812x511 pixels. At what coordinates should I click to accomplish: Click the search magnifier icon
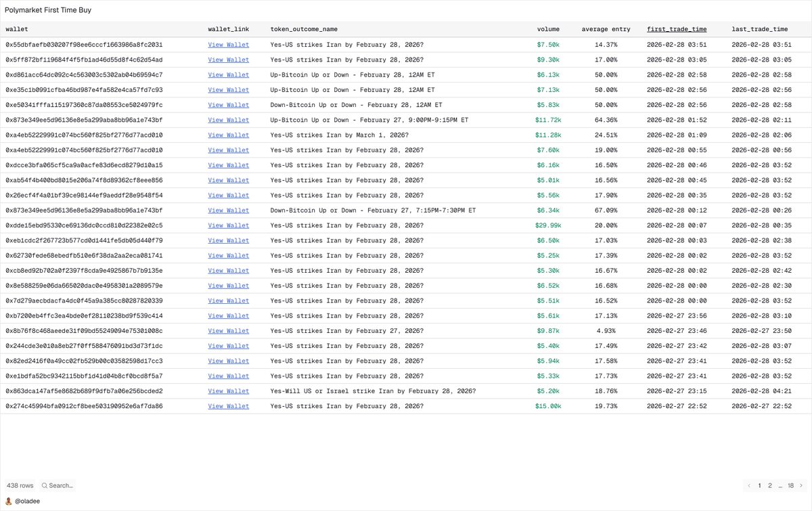(x=45, y=485)
